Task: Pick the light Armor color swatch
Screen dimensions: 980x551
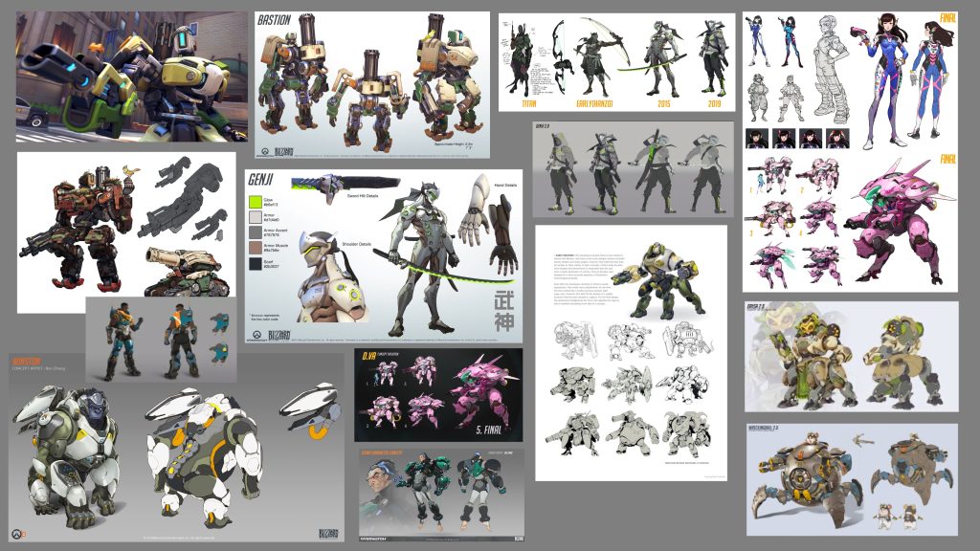Action: pyautogui.click(x=255, y=217)
